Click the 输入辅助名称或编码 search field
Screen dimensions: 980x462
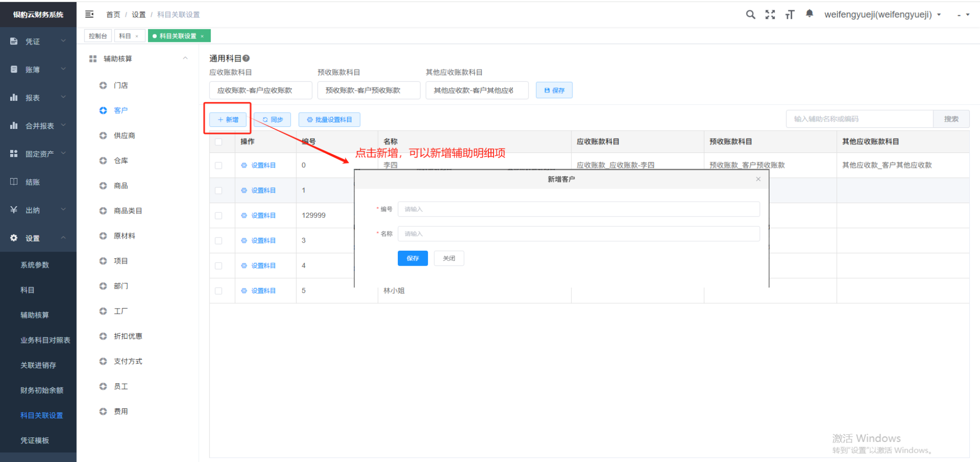860,119
